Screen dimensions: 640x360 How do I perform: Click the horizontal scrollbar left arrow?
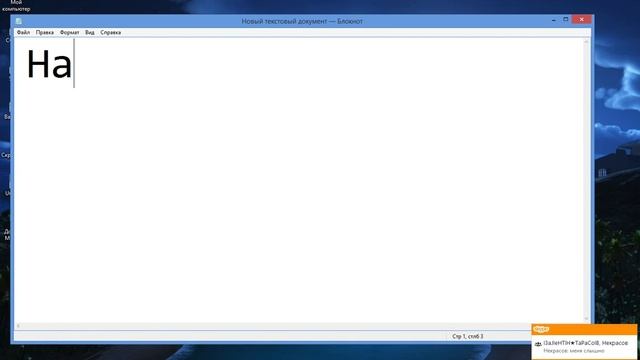18,326
